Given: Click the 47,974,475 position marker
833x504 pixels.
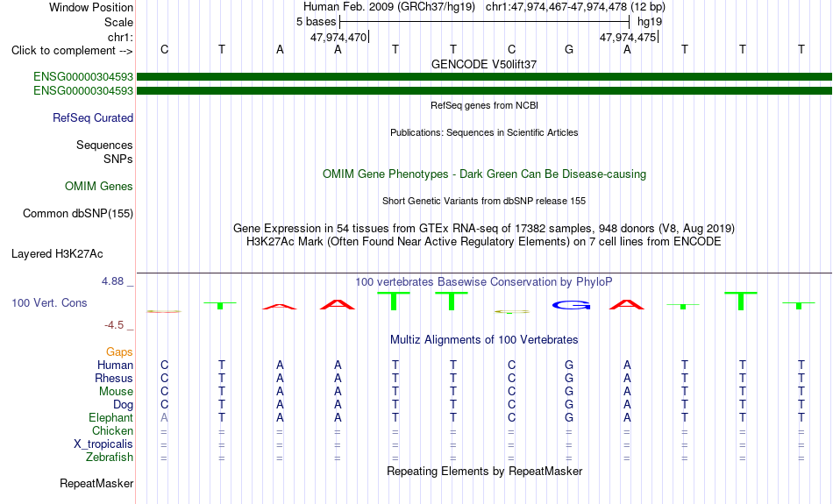Looking at the screenshot, I should (x=629, y=37).
